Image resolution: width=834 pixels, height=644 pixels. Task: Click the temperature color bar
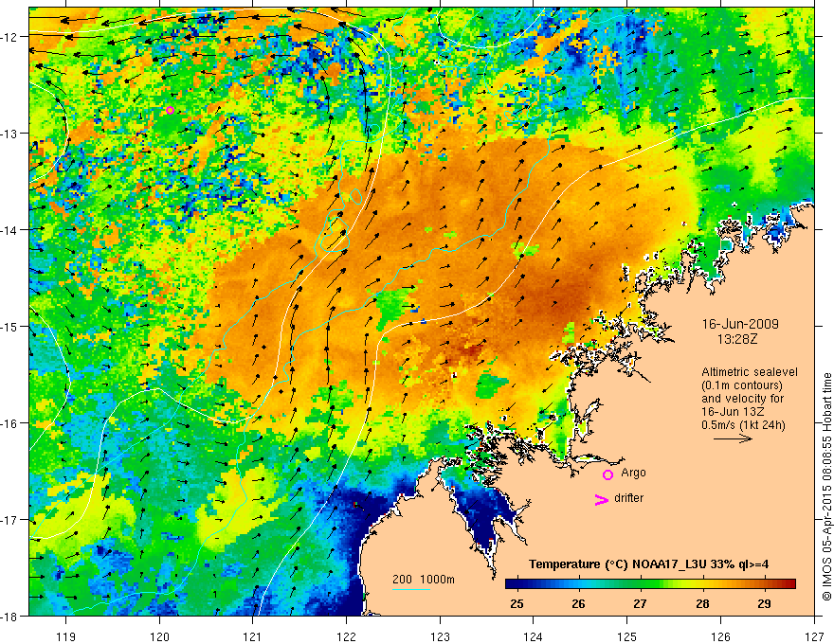click(x=650, y=584)
